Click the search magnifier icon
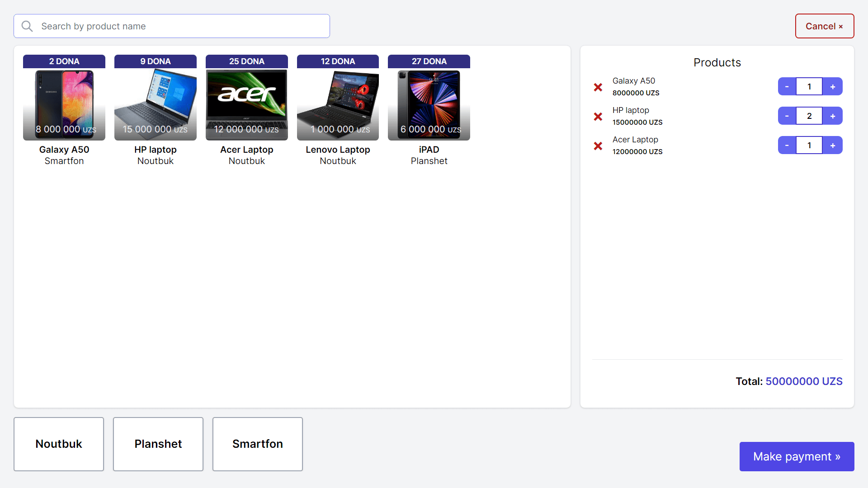The image size is (868, 488). tap(27, 26)
